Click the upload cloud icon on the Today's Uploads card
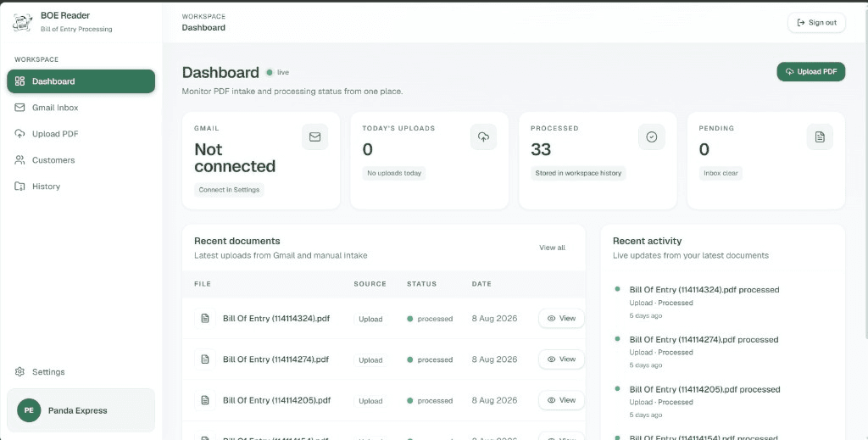The image size is (868, 440). point(483,136)
